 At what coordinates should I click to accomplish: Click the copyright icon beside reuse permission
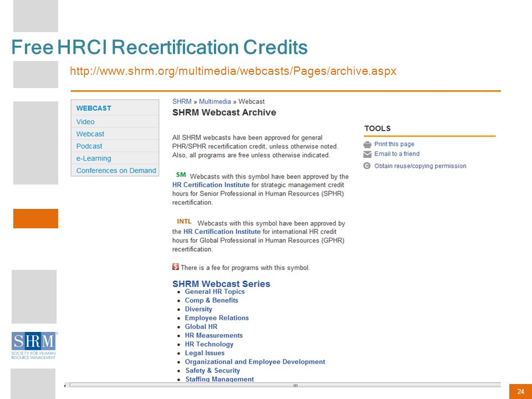pos(367,166)
